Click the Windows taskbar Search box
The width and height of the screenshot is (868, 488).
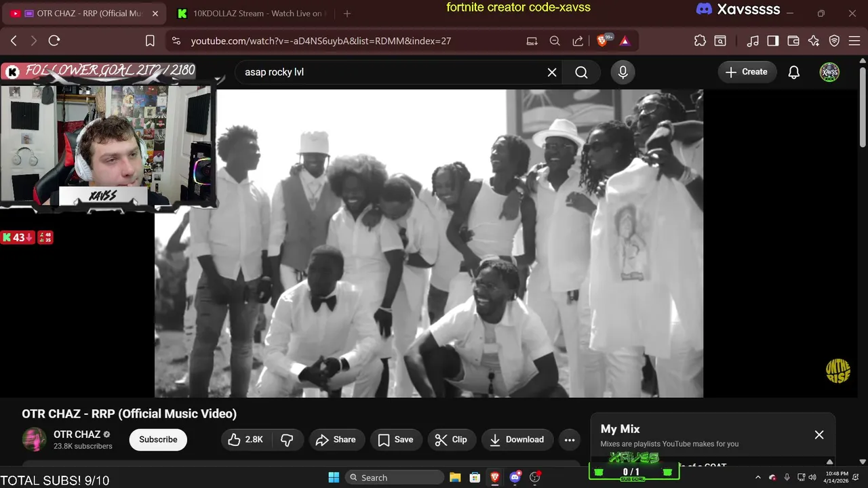click(396, 477)
